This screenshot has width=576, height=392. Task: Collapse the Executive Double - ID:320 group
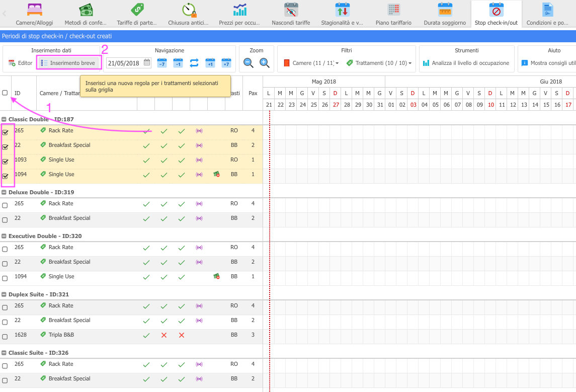(4, 236)
